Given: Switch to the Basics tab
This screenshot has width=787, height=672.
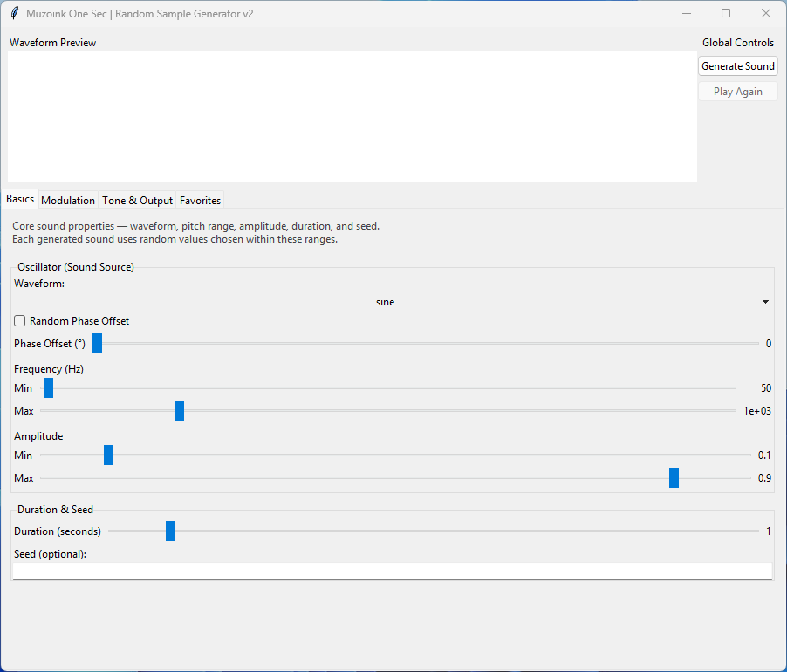Looking at the screenshot, I should (20, 199).
